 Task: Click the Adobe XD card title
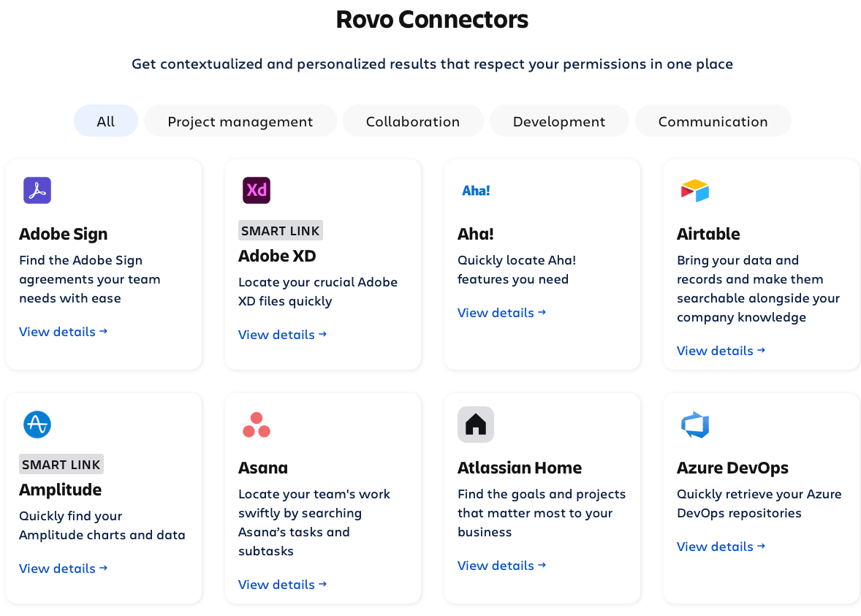(x=277, y=256)
